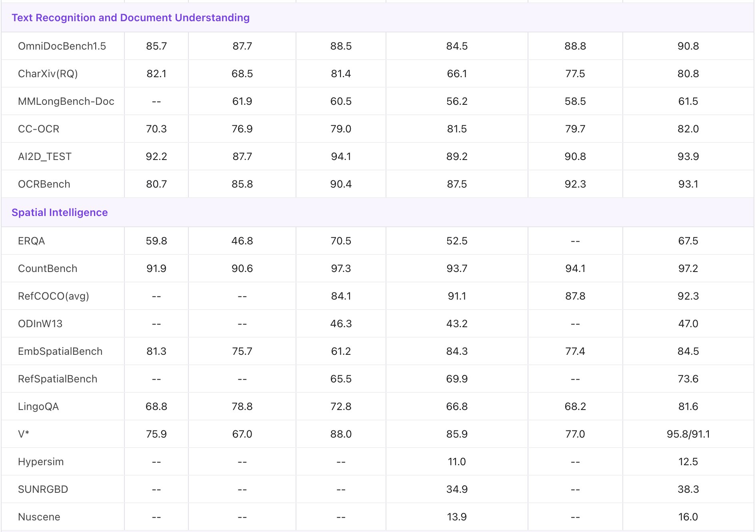This screenshot has height=532, width=756.
Task: Click the Text Recognition and Document Understanding heading
Action: pos(130,18)
